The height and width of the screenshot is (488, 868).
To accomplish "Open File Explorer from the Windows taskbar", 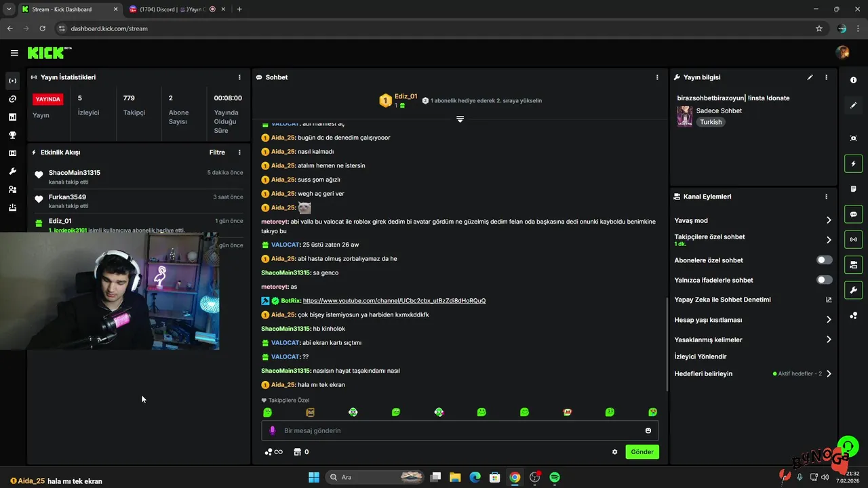I will tap(455, 477).
